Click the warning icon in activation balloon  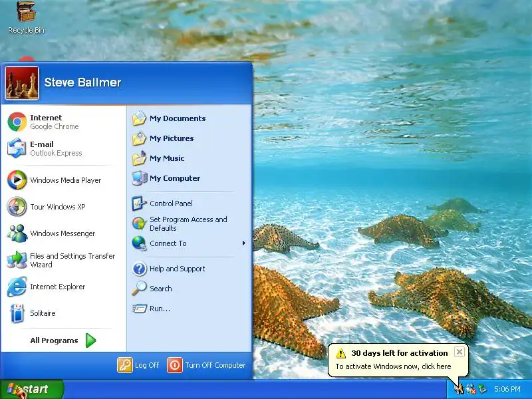click(x=340, y=354)
